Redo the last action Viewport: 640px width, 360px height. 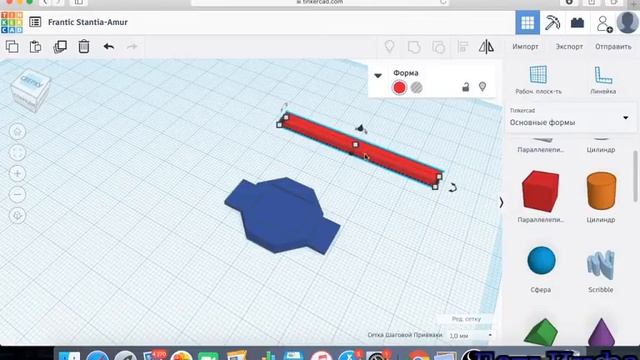(x=132, y=47)
